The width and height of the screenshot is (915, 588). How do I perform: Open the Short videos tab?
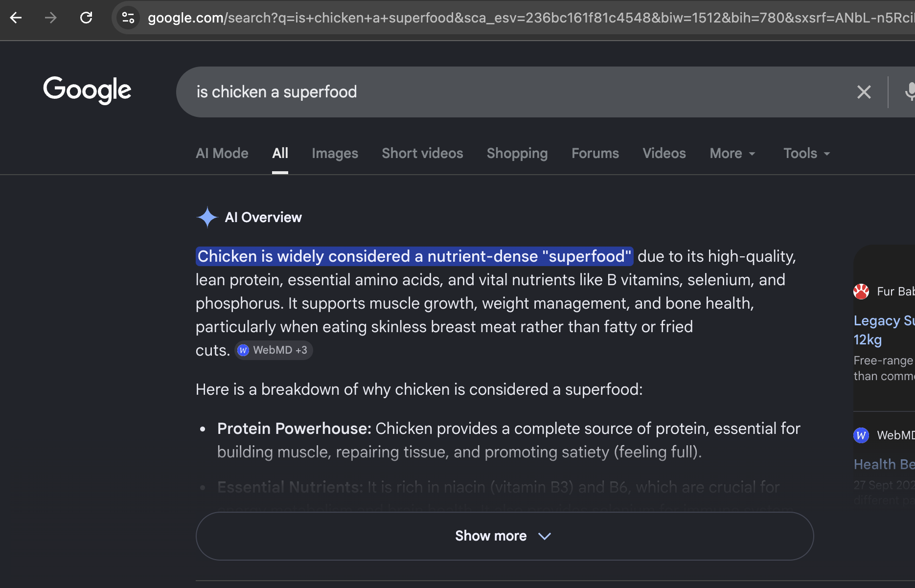(x=422, y=154)
